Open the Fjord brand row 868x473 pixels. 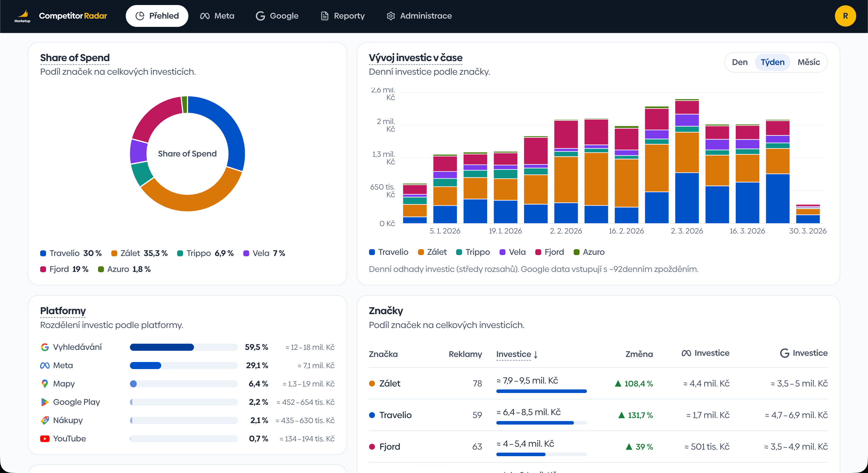(x=598, y=447)
